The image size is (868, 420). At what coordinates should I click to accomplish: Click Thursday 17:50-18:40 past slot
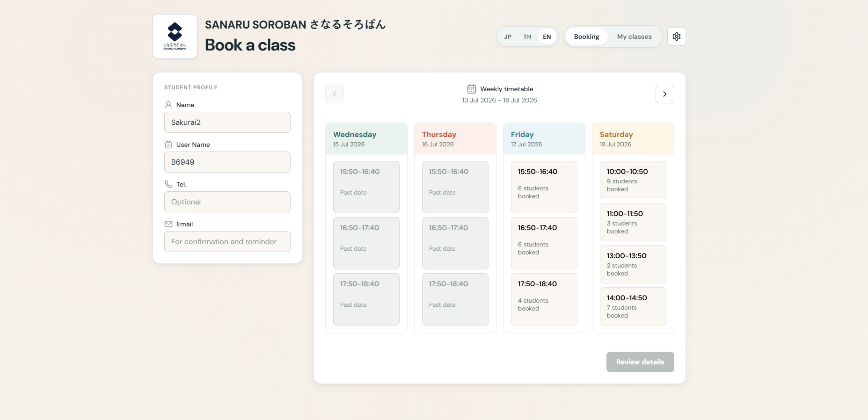pyautogui.click(x=455, y=299)
